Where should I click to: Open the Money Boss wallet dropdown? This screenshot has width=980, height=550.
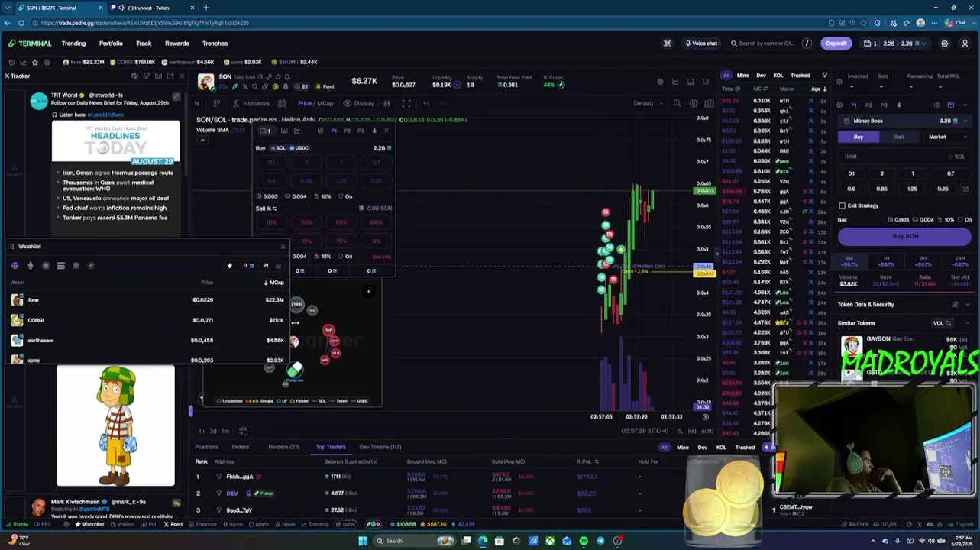click(904, 121)
